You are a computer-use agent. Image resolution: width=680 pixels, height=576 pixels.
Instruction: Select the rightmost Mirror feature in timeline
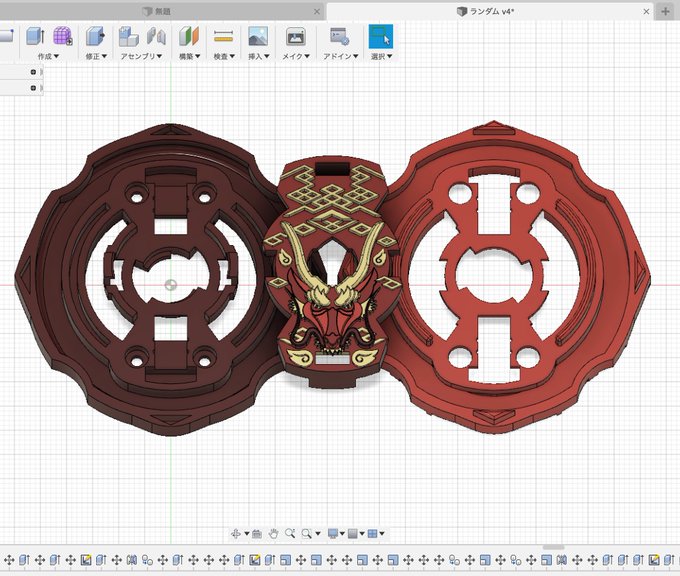click(562, 560)
